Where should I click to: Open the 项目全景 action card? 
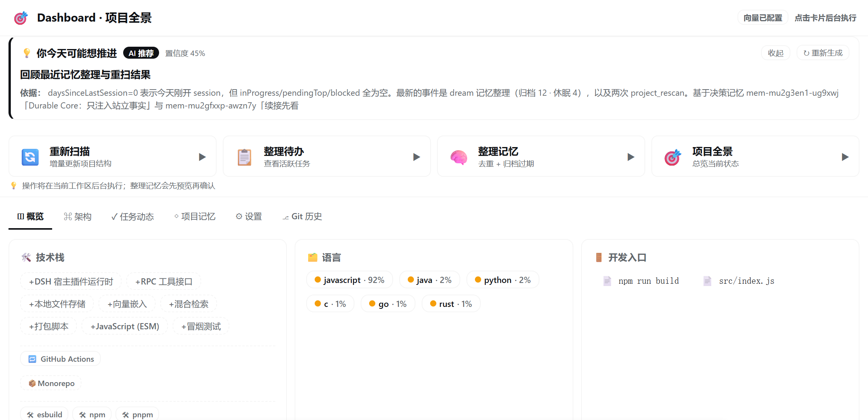[x=755, y=156]
